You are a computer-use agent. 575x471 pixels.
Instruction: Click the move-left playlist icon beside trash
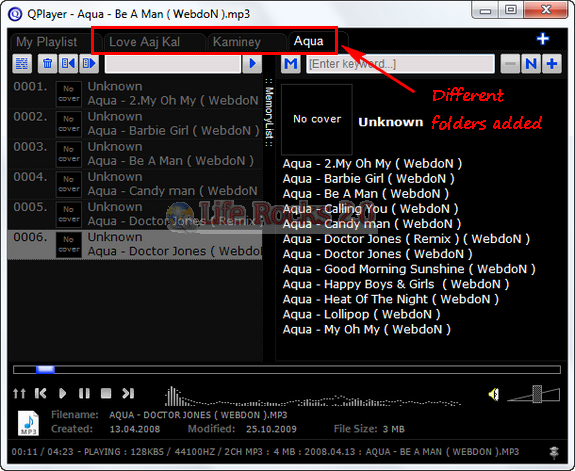pos(68,64)
